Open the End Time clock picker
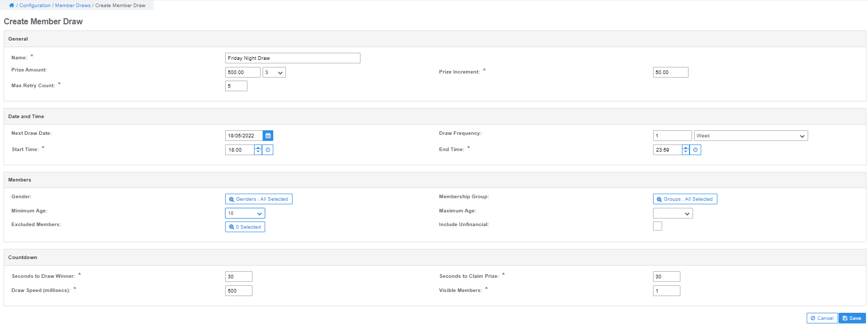 tap(696, 150)
